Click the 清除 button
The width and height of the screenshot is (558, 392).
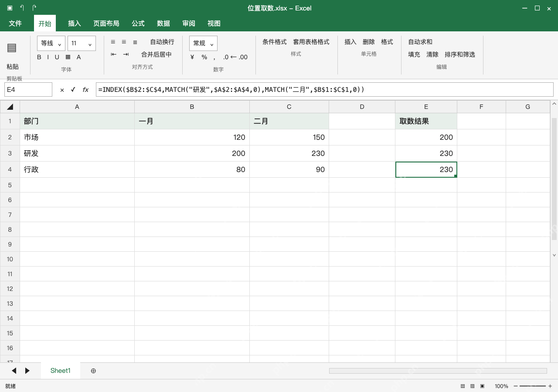(432, 54)
